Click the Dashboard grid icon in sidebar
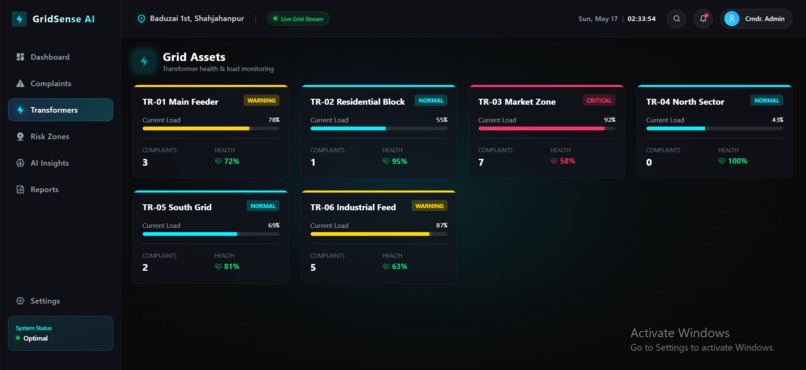The width and height of the screenshot is (806, 370). point(20,57)
